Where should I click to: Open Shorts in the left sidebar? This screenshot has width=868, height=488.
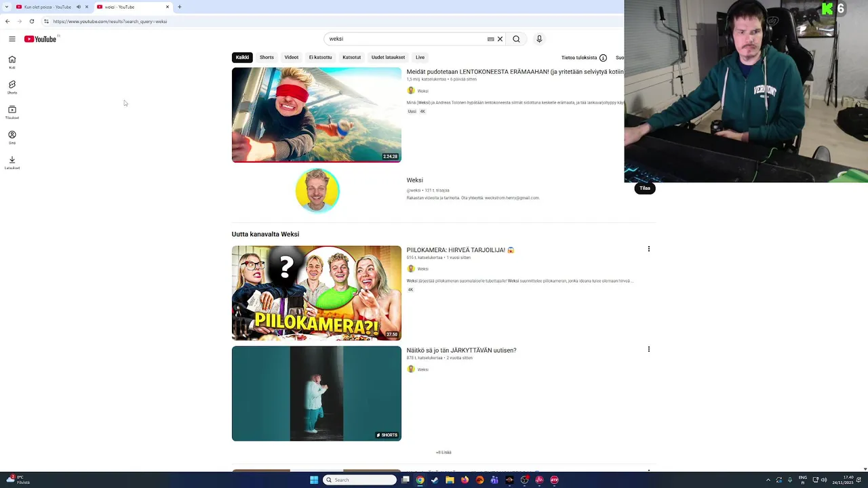click(12, 87)
